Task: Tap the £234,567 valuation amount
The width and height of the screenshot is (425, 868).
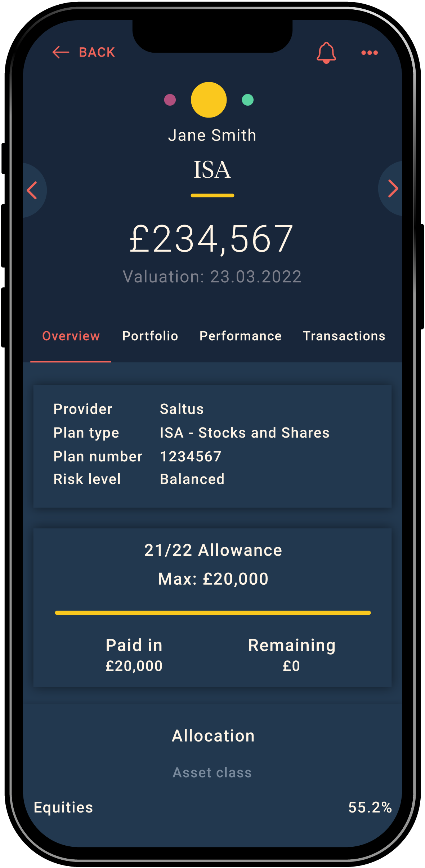Action: 212,239
